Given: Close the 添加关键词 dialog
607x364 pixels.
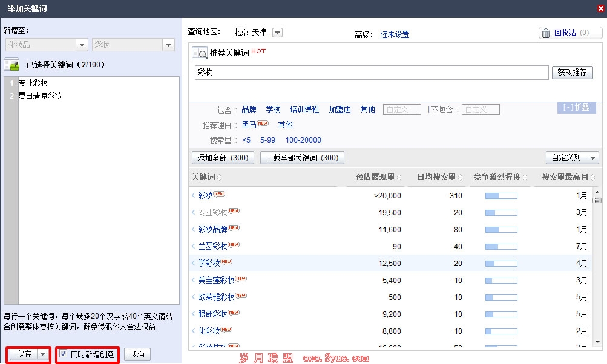Looking at the screenshot, I should [599, 8].
